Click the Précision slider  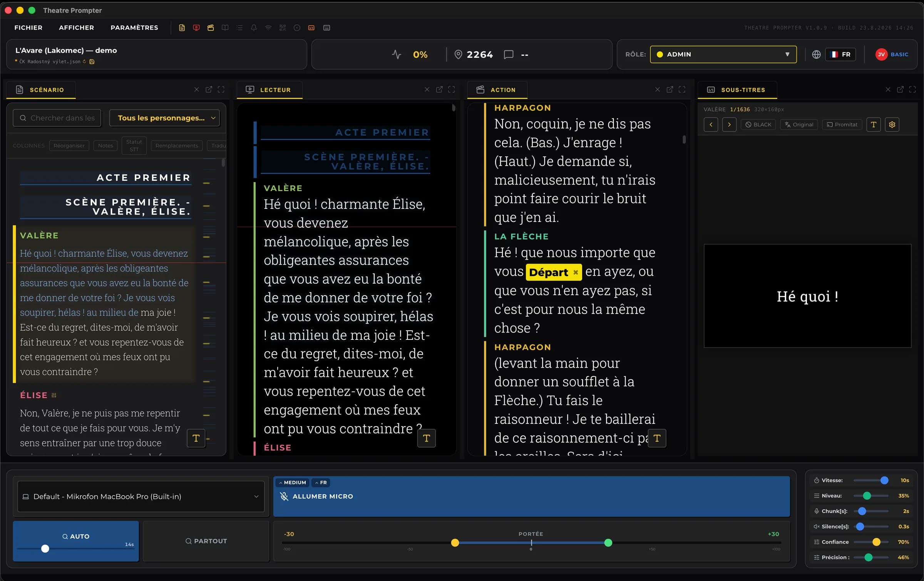pyautogui.click(x=871, y=557)
